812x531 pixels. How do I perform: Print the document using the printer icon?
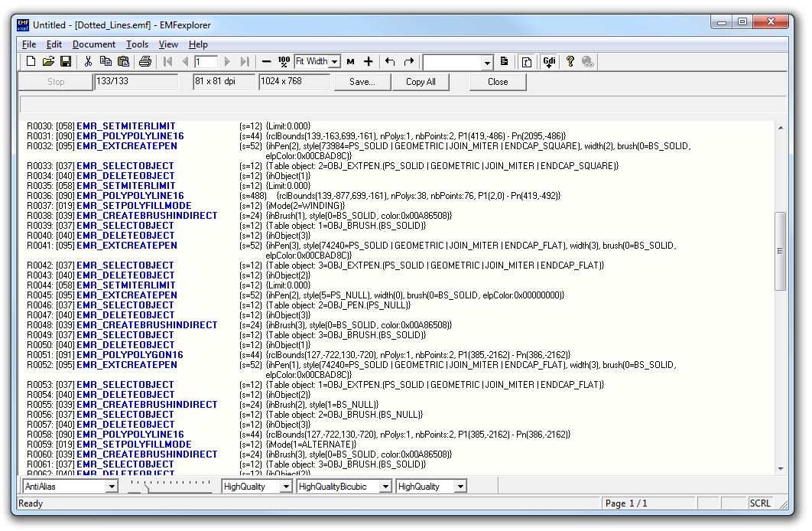click(145, 62)
